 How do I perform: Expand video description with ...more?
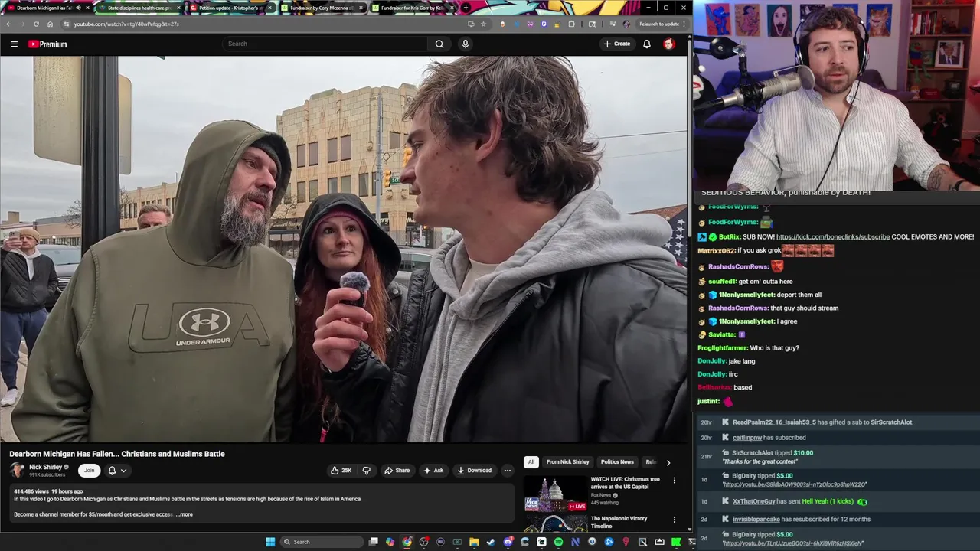pyautogui.click(x=185, y=514)
